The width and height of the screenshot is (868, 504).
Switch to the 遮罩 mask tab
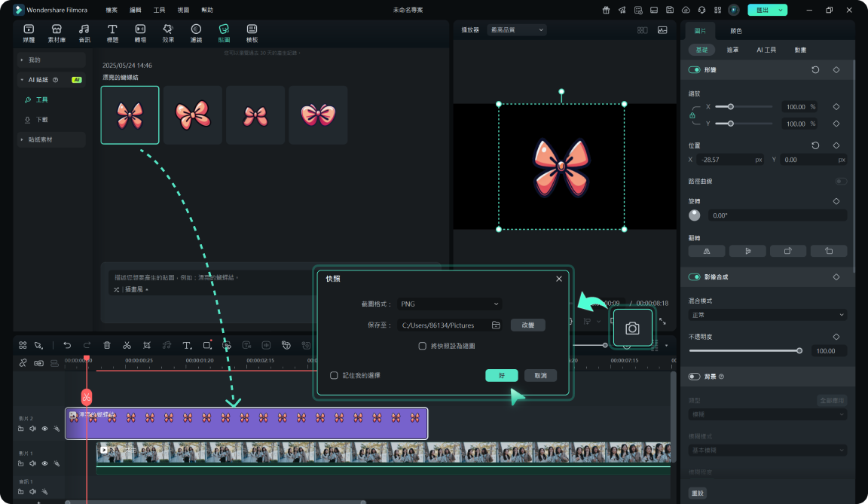point(732,50)
